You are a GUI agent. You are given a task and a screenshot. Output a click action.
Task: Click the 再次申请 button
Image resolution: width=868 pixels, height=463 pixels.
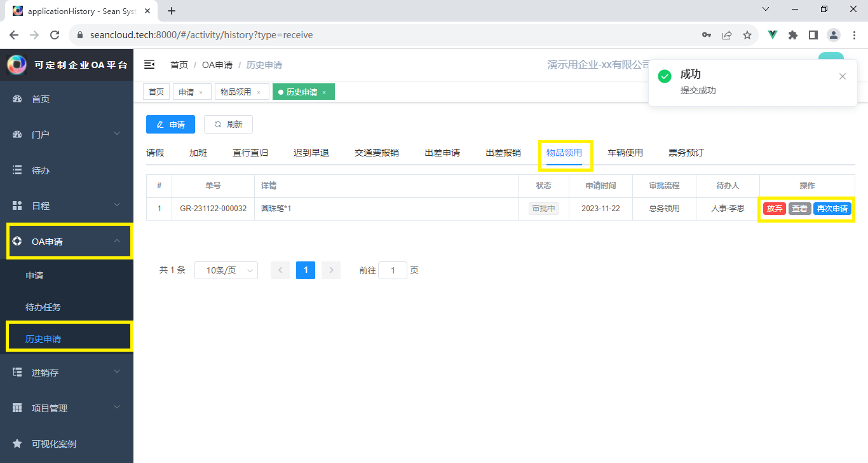tap(832, 209)
